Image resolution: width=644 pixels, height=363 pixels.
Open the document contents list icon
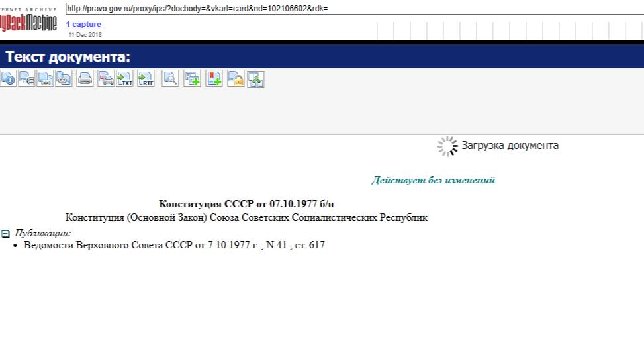(27, 79)
